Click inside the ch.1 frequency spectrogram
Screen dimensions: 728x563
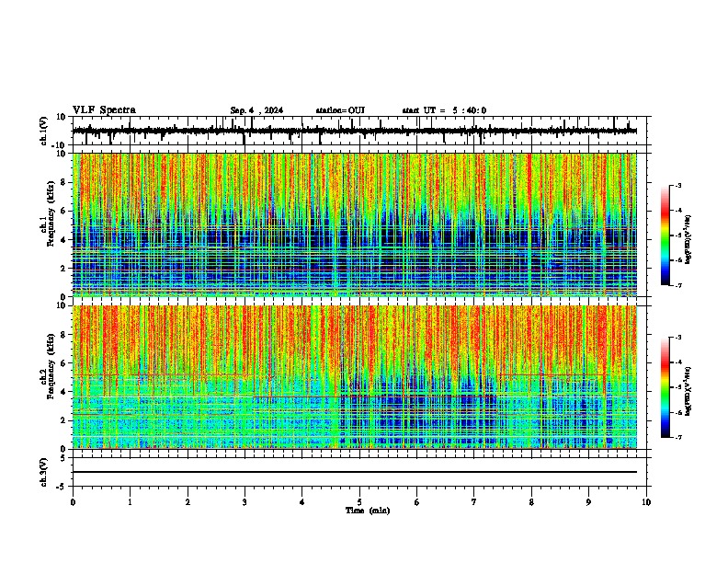pyautogui.click(x=355, y=224)
